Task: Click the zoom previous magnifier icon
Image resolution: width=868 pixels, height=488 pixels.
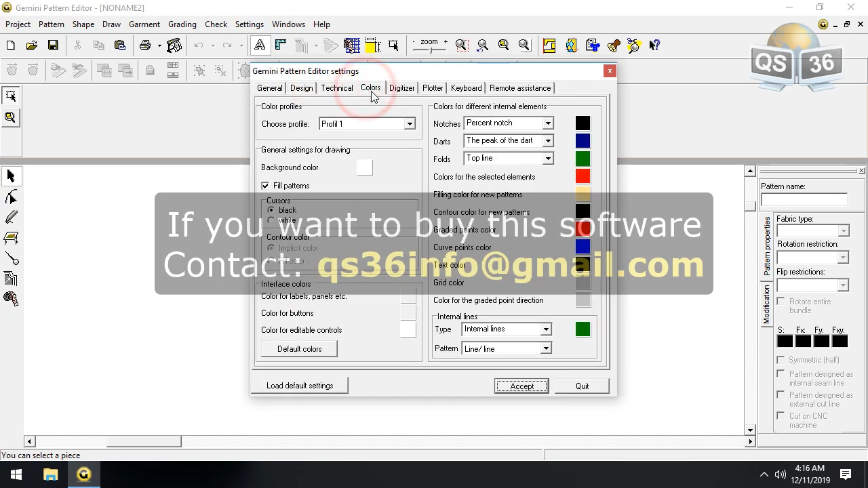Action: click(x=483, y=45)
